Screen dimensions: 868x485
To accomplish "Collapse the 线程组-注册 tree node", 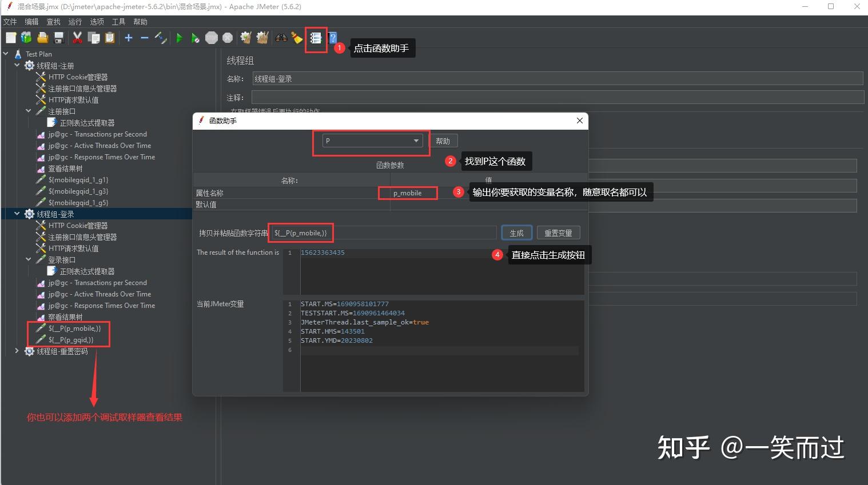I will pyautogui.click(x=17, y=66).
